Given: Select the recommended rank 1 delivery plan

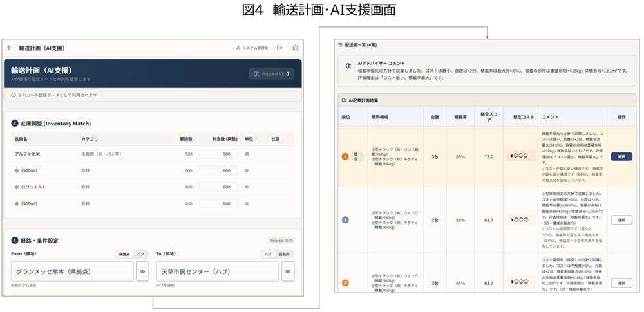Looking at the screenshot, I should [x=621, y=156].
